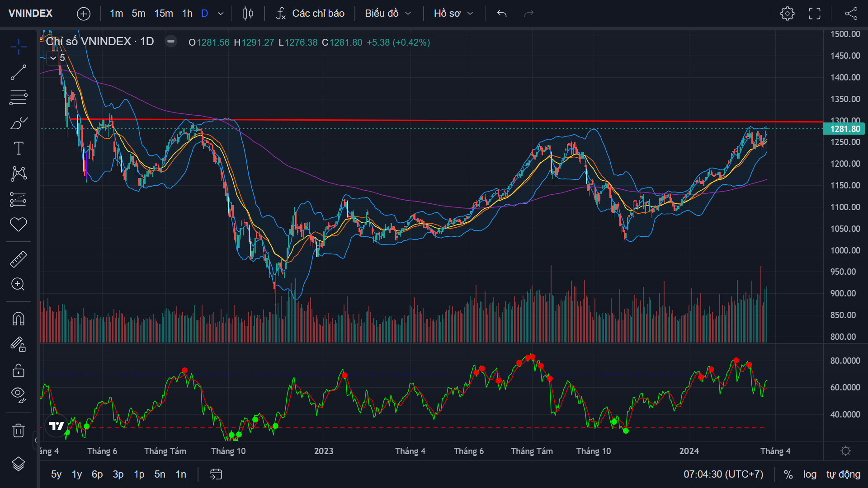Select the text annotation tool

click(x=19, y=148)
